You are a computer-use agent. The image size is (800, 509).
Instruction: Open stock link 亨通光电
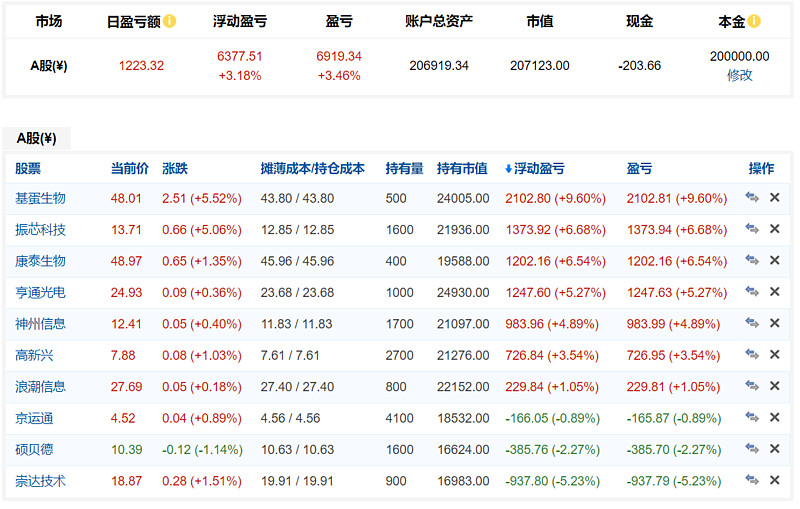[x=40, y=292]
